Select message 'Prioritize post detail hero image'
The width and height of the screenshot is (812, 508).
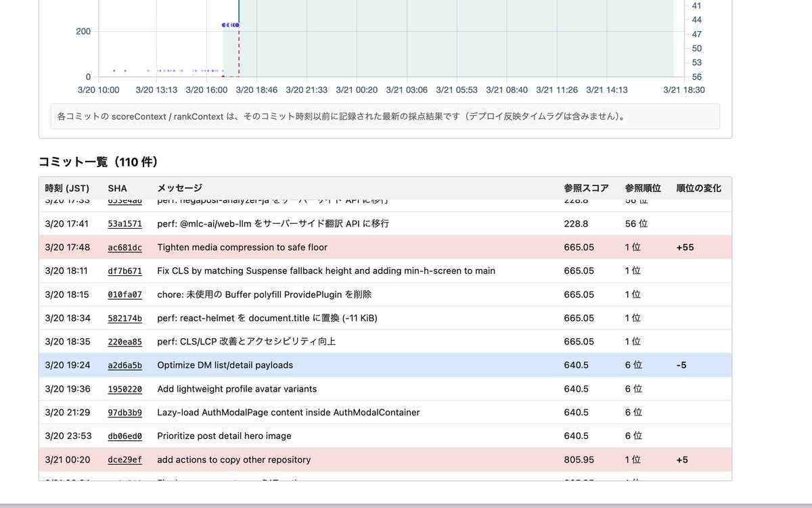click(x=224, y=436)
